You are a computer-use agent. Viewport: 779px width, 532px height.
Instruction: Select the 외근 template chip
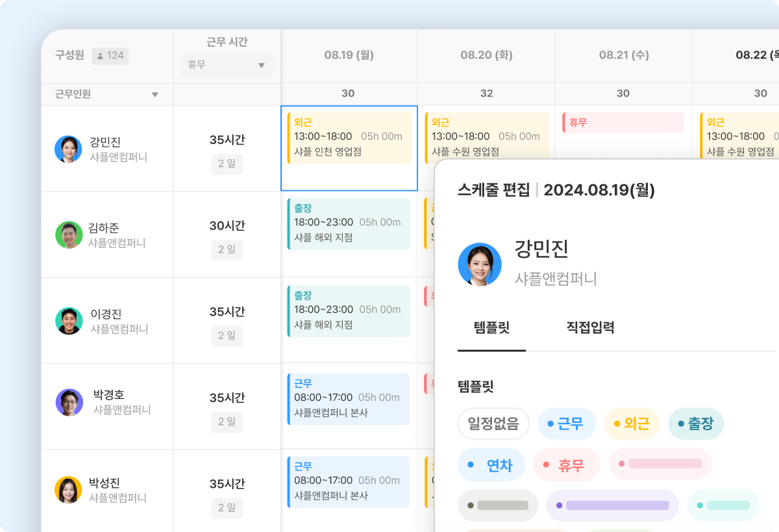point(632,424)
